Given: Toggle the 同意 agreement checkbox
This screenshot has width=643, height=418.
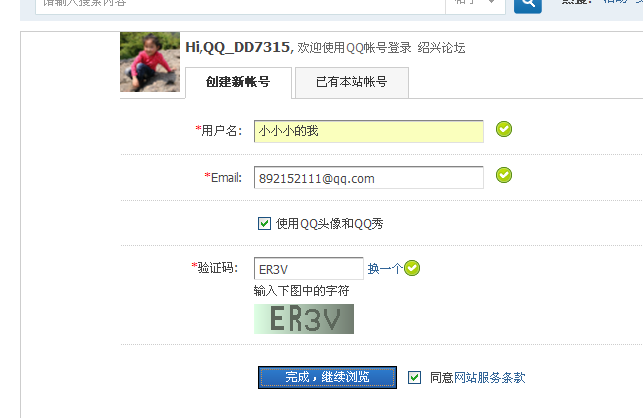Looking at the screenshot, I should click(414, 377).
